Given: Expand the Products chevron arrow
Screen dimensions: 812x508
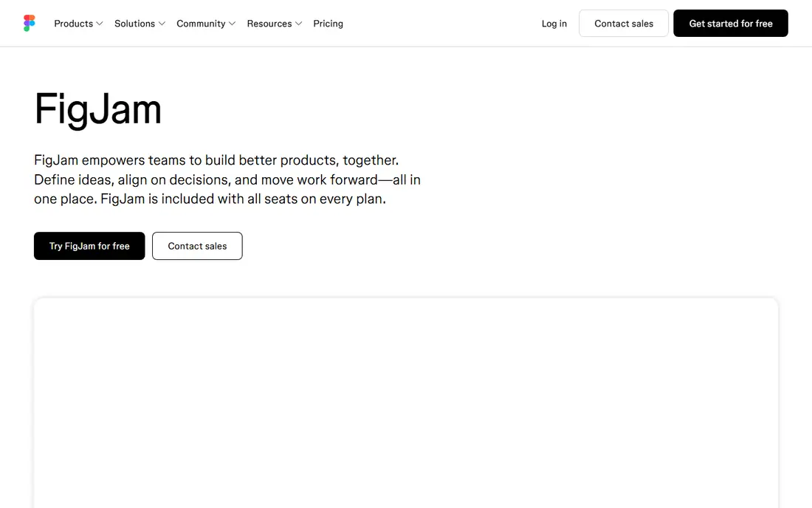Looking at the screenshot, I should pos(100,24).
